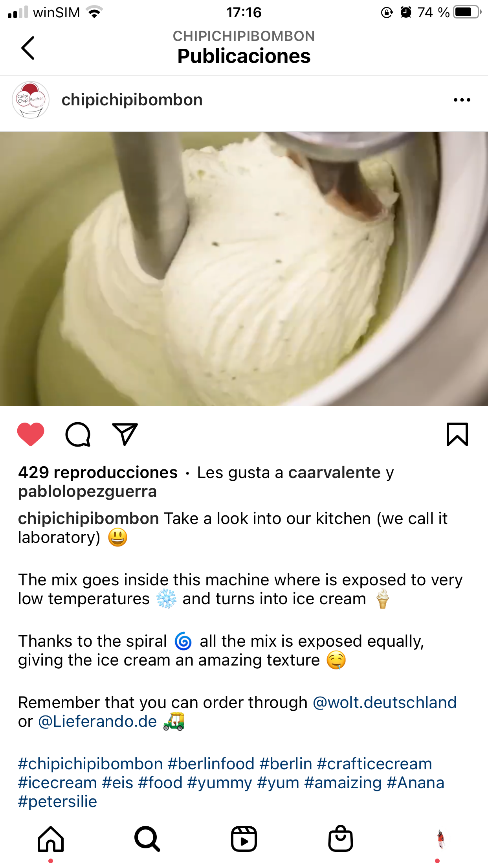Viewport: 488px width, 868px height.
Task: Tap the ice cream video
Action: (244, 268)
